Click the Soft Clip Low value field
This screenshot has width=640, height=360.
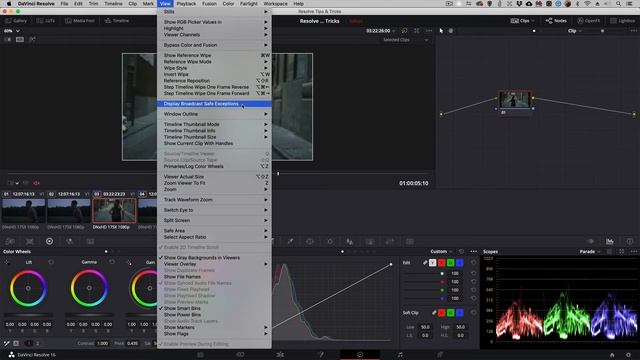point(425,327)
